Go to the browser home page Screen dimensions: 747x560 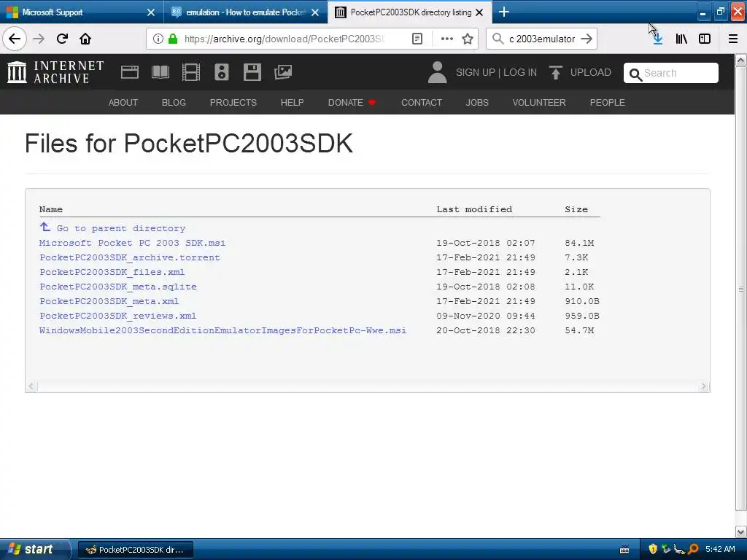pyautogui.click(x=85, y=39)
